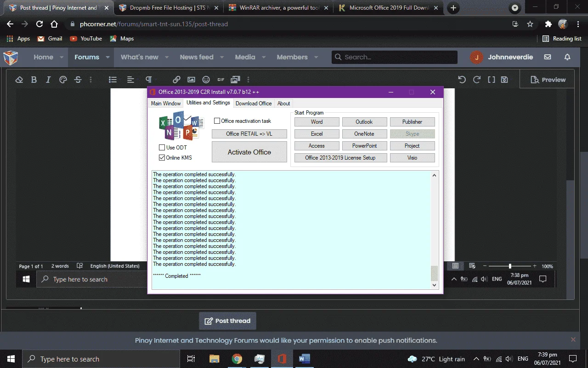Viewport: 588px width, 368px height.
Task: Open the red Office icon on taskbar
Action: (282, 359)
